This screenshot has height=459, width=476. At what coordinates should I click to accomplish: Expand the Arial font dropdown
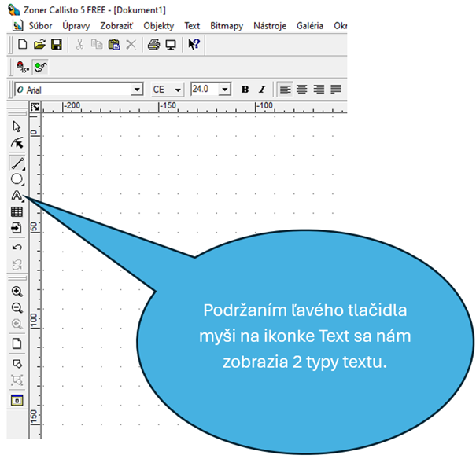[x=137, y=90]
